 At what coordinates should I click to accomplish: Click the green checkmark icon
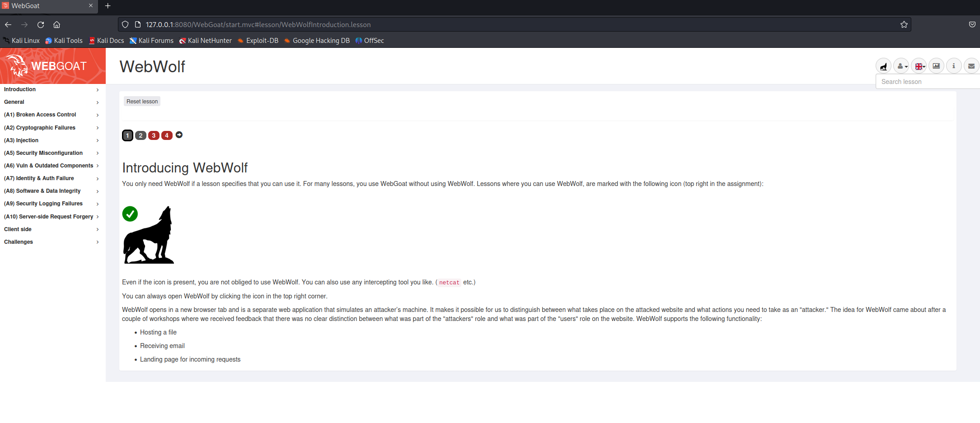coord(130,214)
